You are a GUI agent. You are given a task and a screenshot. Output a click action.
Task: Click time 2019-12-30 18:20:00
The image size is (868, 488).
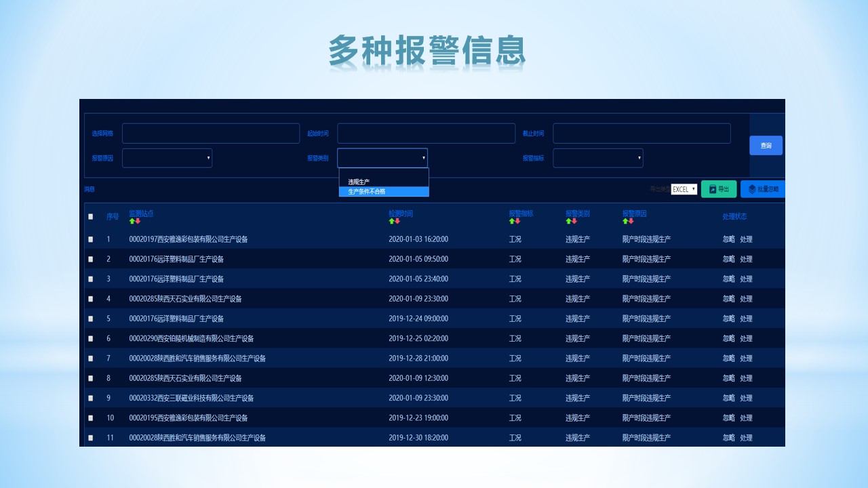(x=418, y=438)
